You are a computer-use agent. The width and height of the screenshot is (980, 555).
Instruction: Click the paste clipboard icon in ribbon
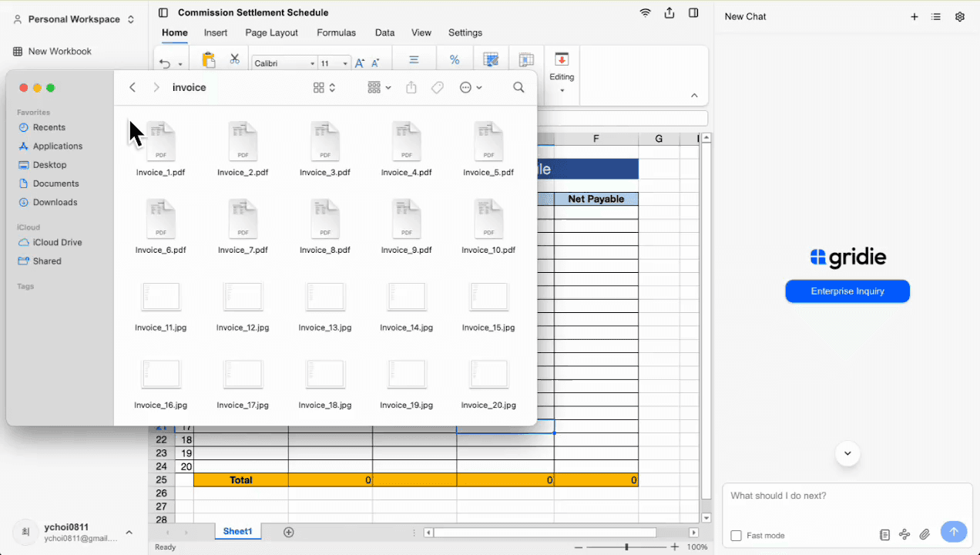coord(208,60)
